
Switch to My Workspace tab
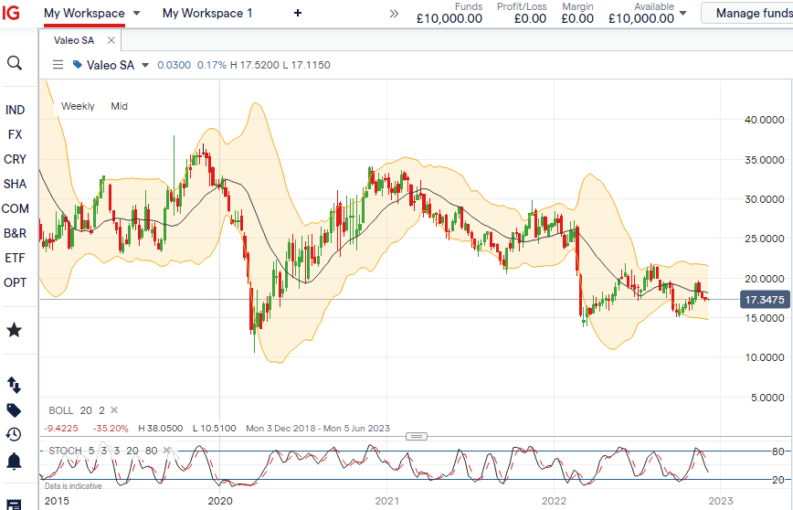84,13
